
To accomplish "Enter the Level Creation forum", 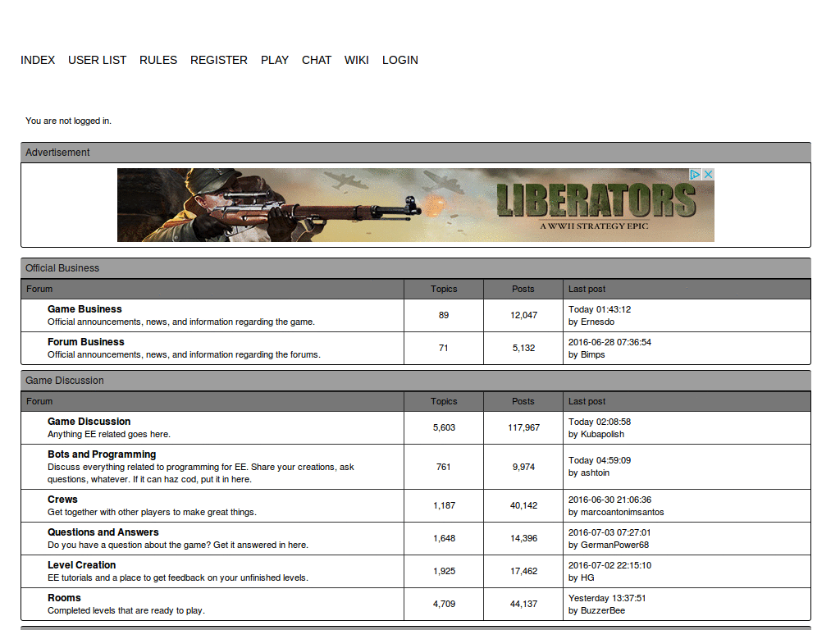I will coord(81,565).
